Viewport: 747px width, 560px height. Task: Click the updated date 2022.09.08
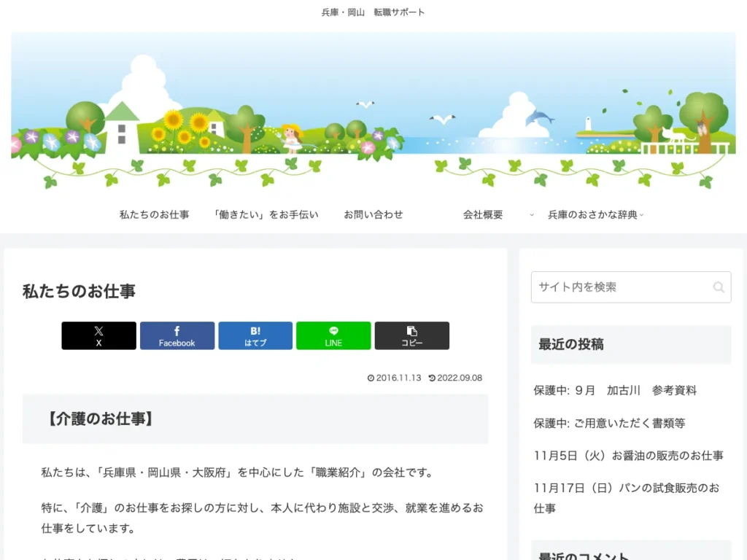pyautogui.click(x=460, y=378)
